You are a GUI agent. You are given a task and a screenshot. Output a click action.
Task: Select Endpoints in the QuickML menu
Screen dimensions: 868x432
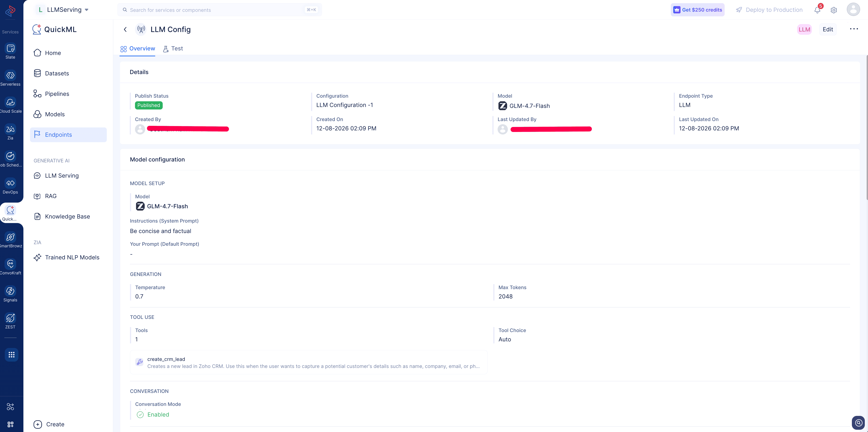(x=68, y=135)
